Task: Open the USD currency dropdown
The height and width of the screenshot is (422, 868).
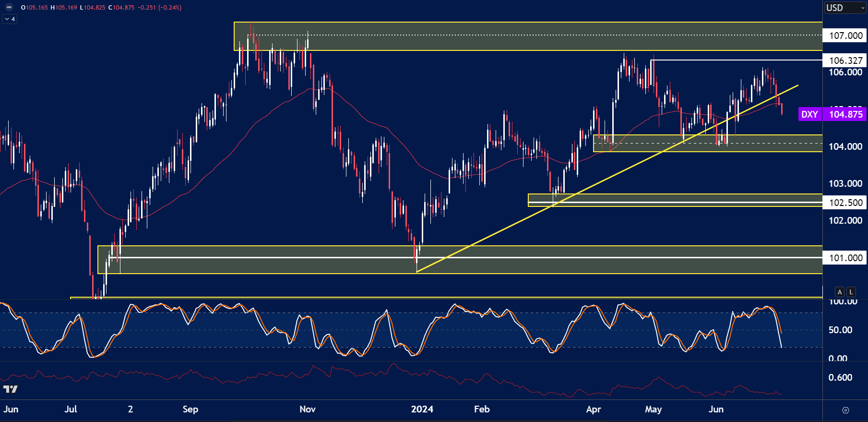Action: click(845, 8)
